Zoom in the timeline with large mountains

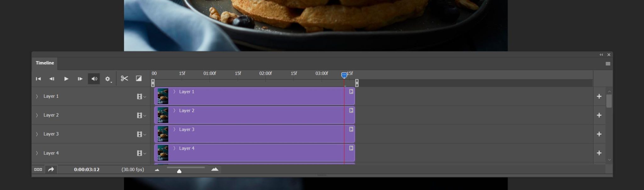(x=215, y=170)
